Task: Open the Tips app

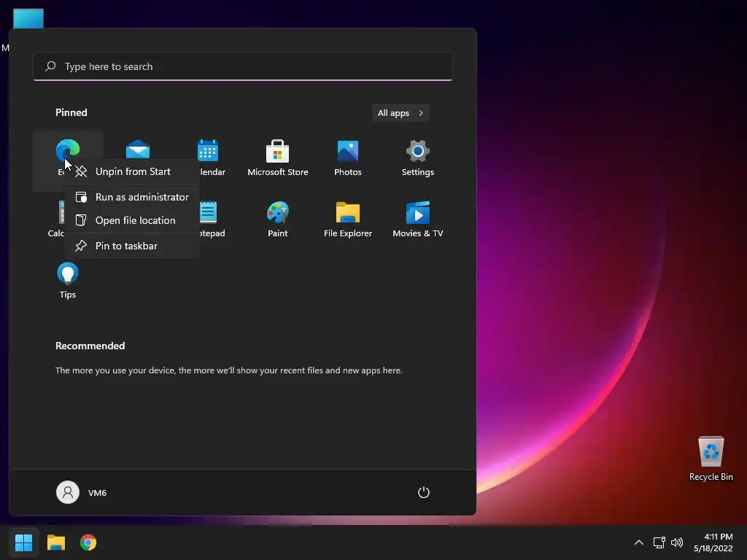Action: (x=68, y=281)
